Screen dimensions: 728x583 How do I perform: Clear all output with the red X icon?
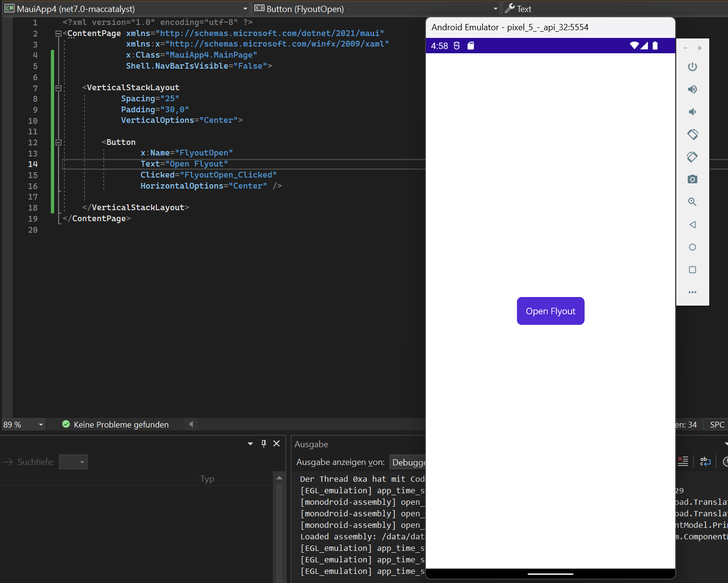[x=683, y=461]
